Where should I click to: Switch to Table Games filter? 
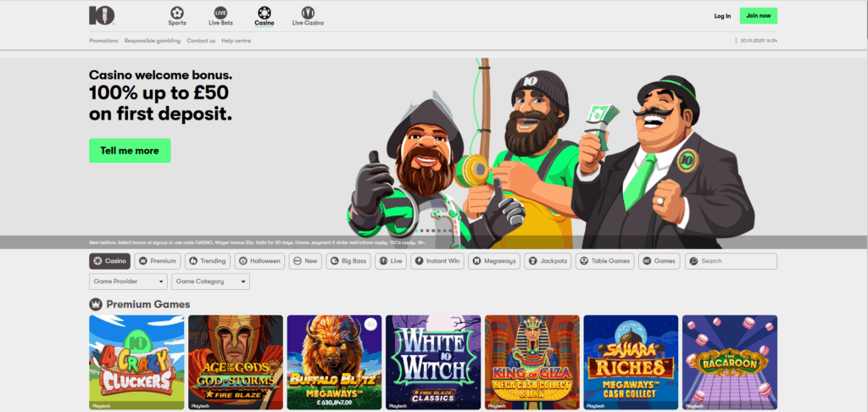pyautogui.click(x=605, y=261)
